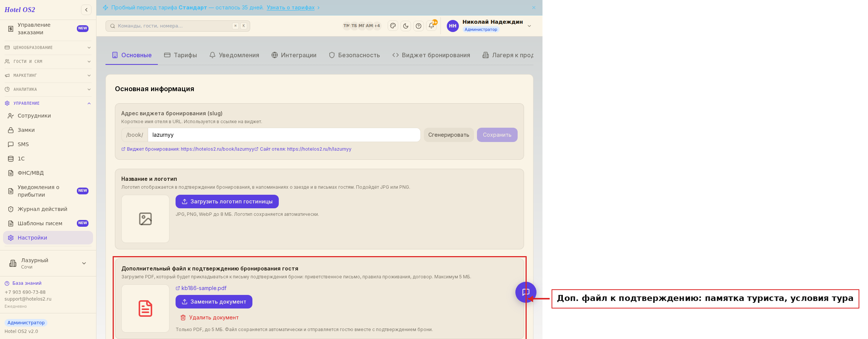Open user menu for Николай Надеждин
868x339 pixels.
pos(489,26)
